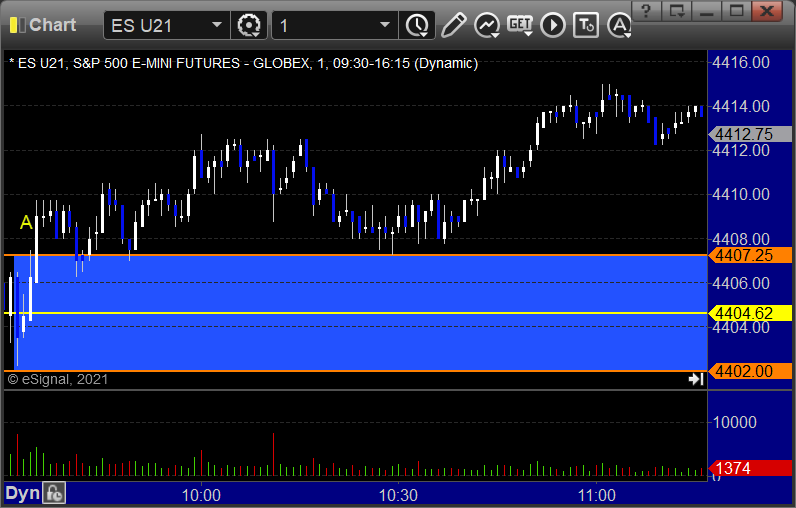Viewport: 796px width, 508px height.
Task: Click the 10:30 time axis label
Action: (x=398, y=495)
